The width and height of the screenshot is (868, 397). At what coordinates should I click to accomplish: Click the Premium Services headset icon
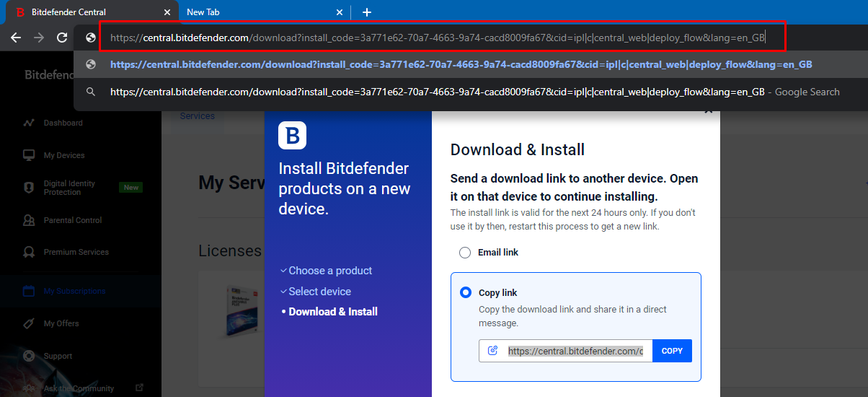click(x=29, y=252)
